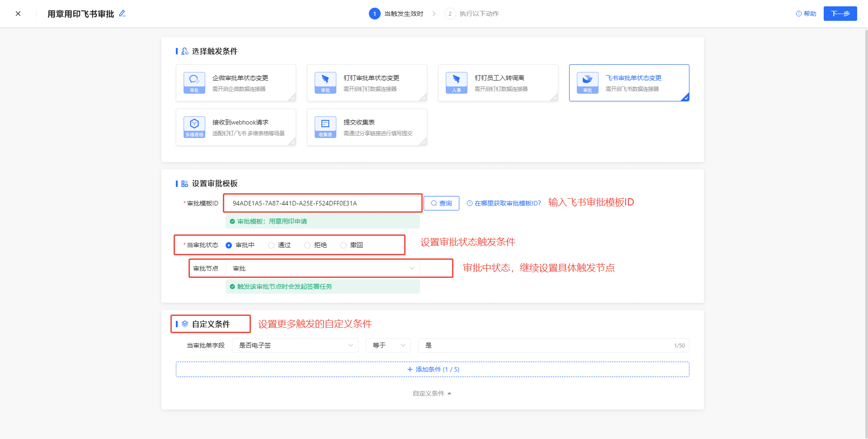868x439 pixels.
Task: Select the 企微审批单状态变更 trigger icon
Action: pyautogui.click(x=194, y=82)
